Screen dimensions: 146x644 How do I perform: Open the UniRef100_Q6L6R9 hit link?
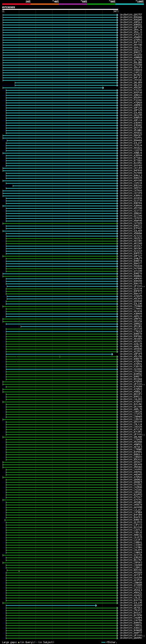(x=131, y=83)
